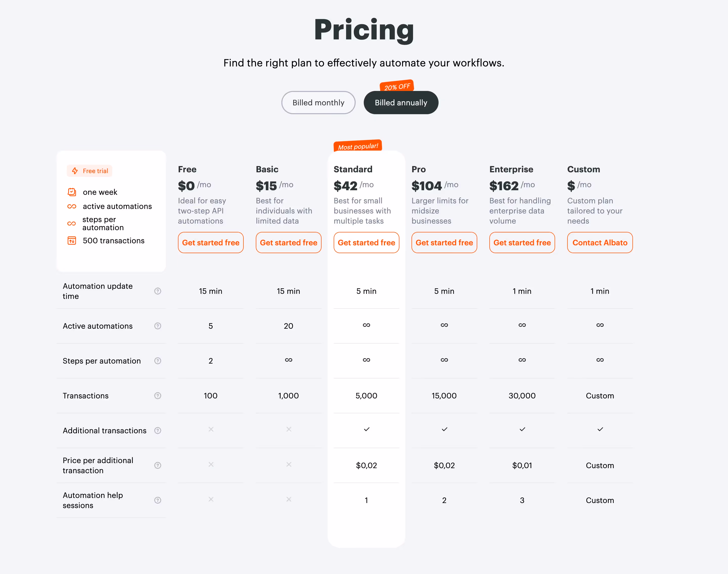Click the lightning icon beside Free trial
Image resolution: width=728 pixels, height=574 pixels.
(75, 171)
